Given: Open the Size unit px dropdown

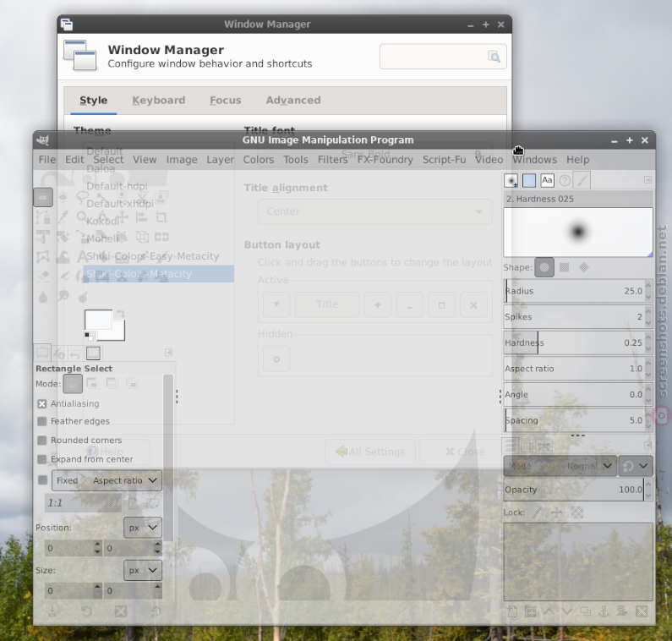Looking at the screenshot, I should click(x=143, y=570).
